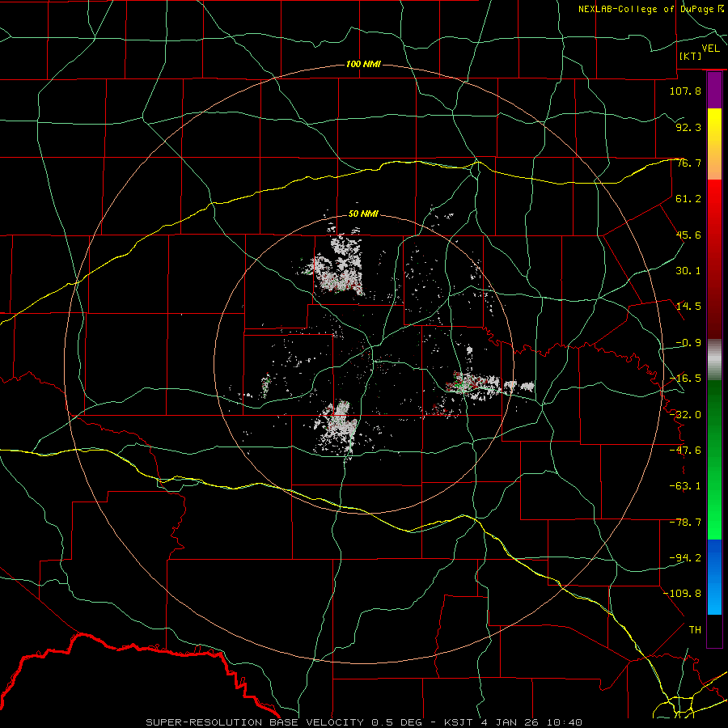
Task: Click the -63.1 velocity value
Action: (x=685, y=486)
